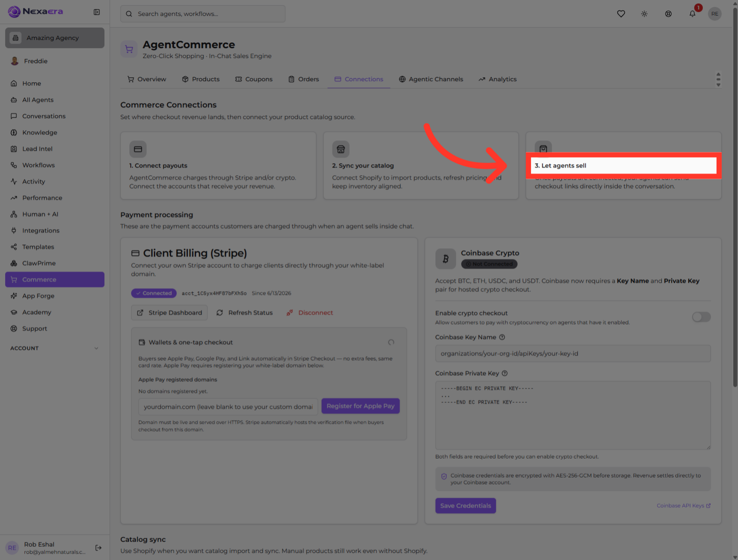738x560 pixels.
Task: Click Connect payouts card icon
Action: pyautogui.click(x=138, y=149)
